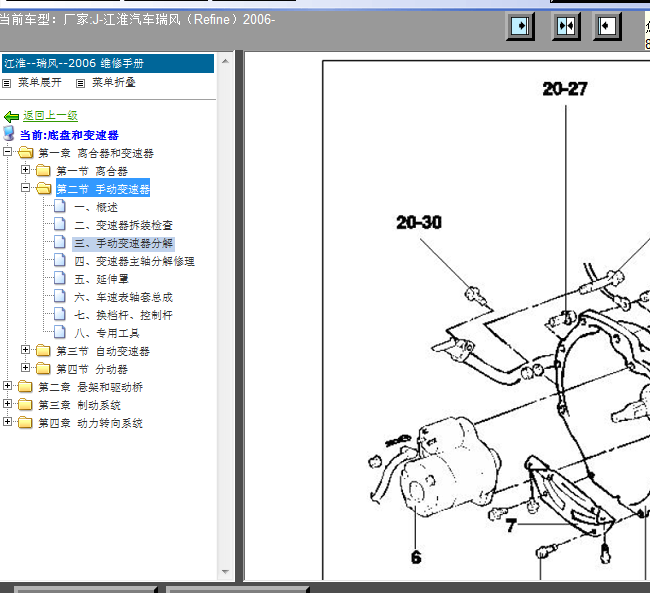Click the green back arrow icon
This screenshot has height=593, width=650.
coord(11,117)
